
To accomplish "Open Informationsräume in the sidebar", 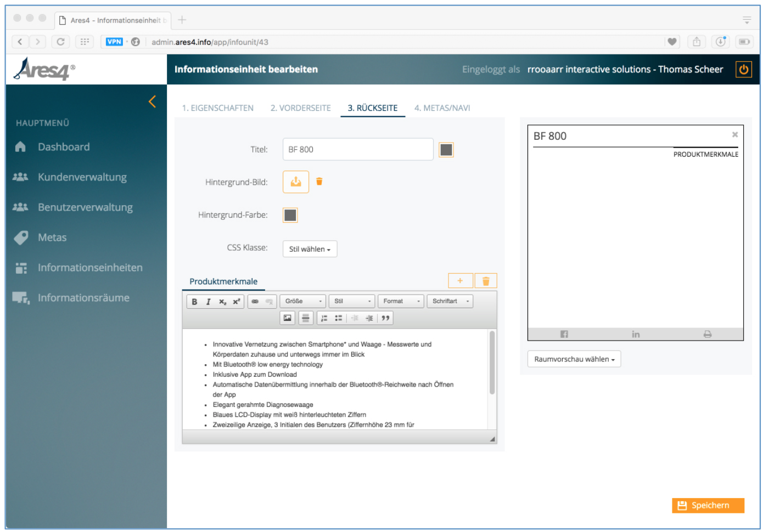I will point(83,298).
